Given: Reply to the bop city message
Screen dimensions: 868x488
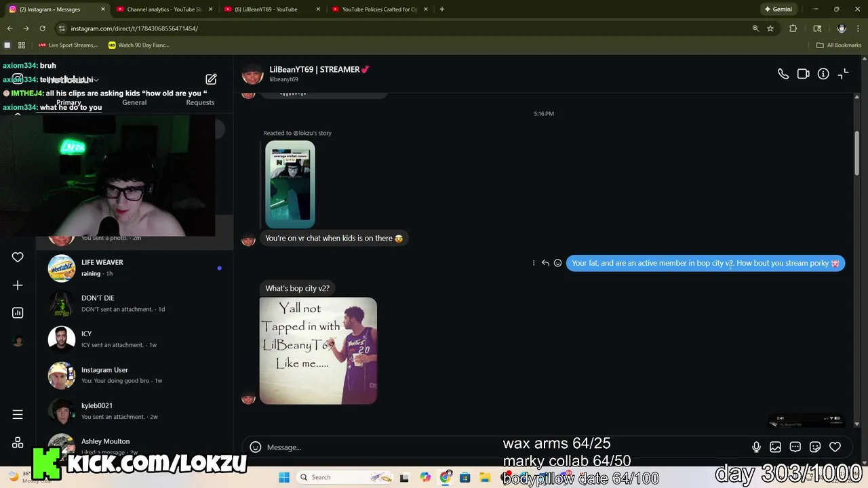Looking at the screenshot, I should pos(545,263).
